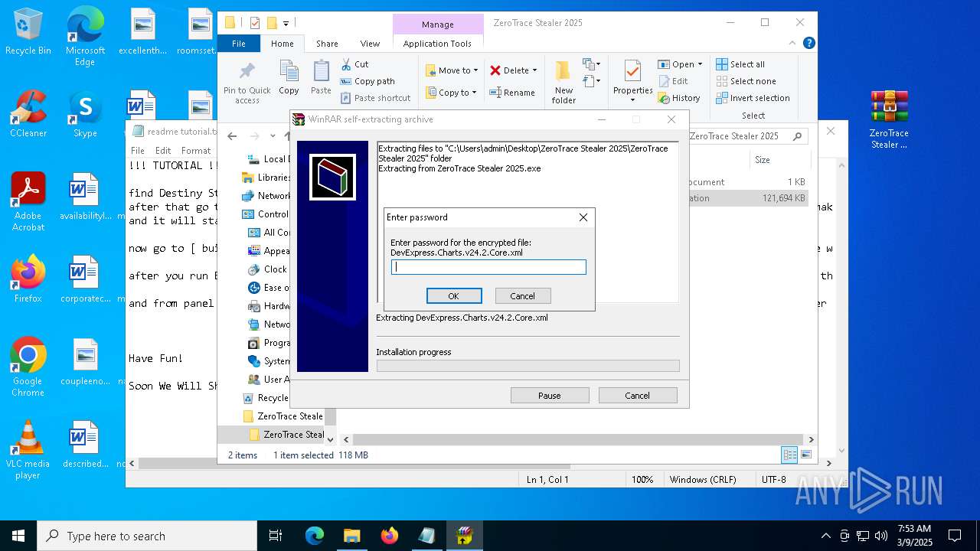The width and height of the screenshot is (980, 551).
Task: Open the Application Tools tab
Action: coord(437,44)
